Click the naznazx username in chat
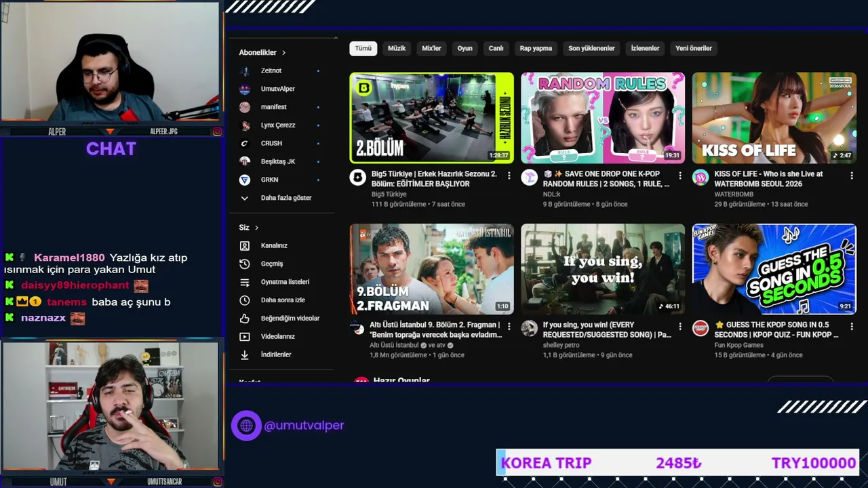Screen dimensions: 868x488 43,318
